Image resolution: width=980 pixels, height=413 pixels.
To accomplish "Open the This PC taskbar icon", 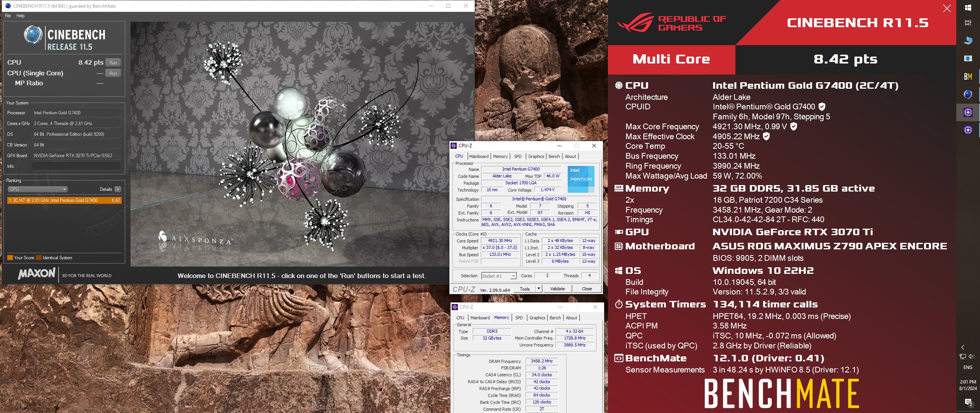I will (968, 41).
